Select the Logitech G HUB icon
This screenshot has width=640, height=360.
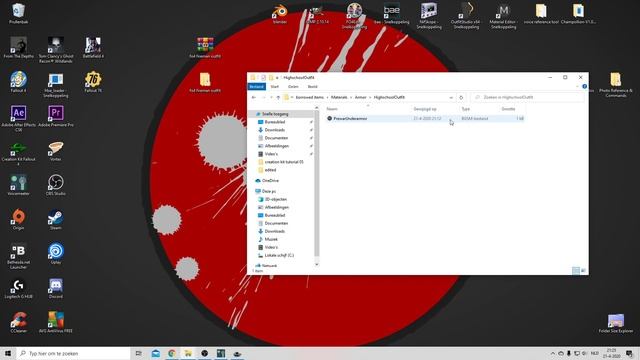tap(18, 288)
